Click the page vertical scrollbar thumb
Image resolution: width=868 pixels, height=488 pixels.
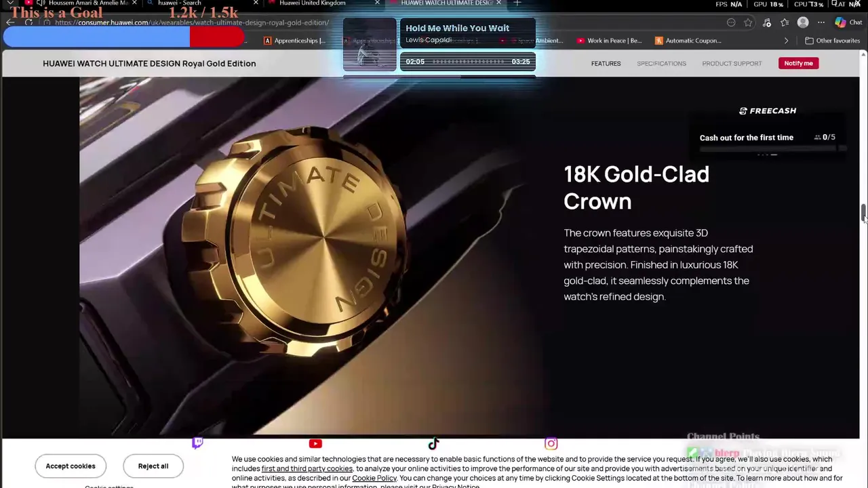click(x=863, y=213)
